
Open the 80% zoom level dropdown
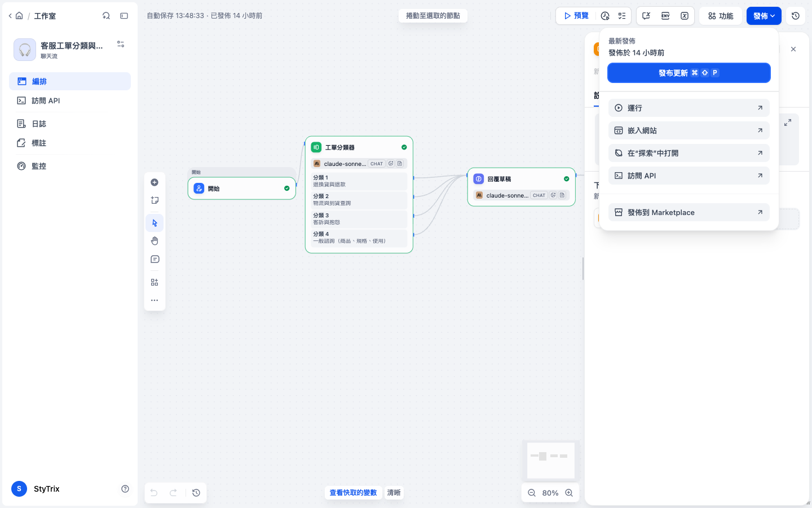(550, 493)
